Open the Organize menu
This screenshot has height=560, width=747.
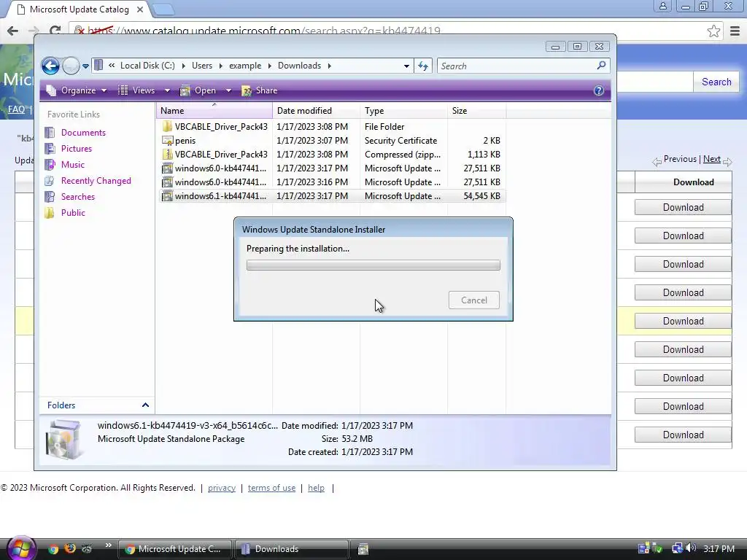pos(76,90)
